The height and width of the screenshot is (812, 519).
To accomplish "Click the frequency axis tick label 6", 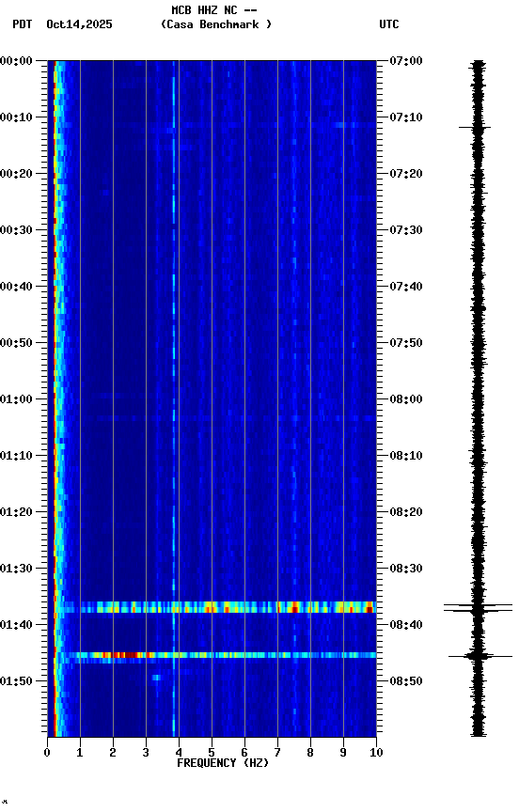I will 244,753.
